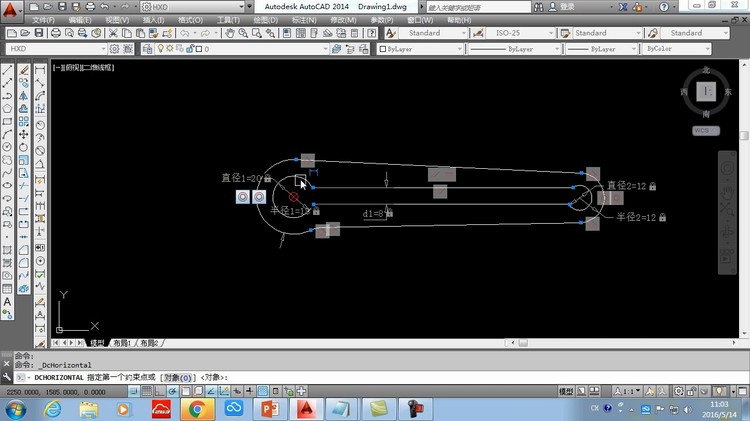This screenshot has width=750, height=421.
Task: Click the 登录 sign-in button
Action: click(563, 7)
